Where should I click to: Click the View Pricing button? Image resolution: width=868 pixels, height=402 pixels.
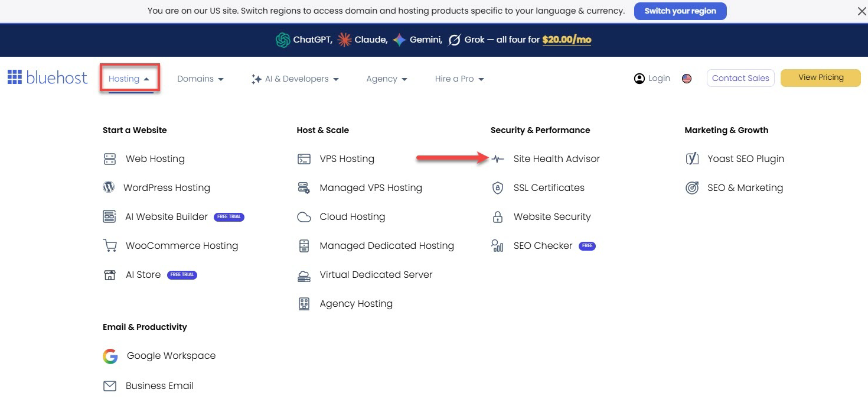[x=821, y=77]
